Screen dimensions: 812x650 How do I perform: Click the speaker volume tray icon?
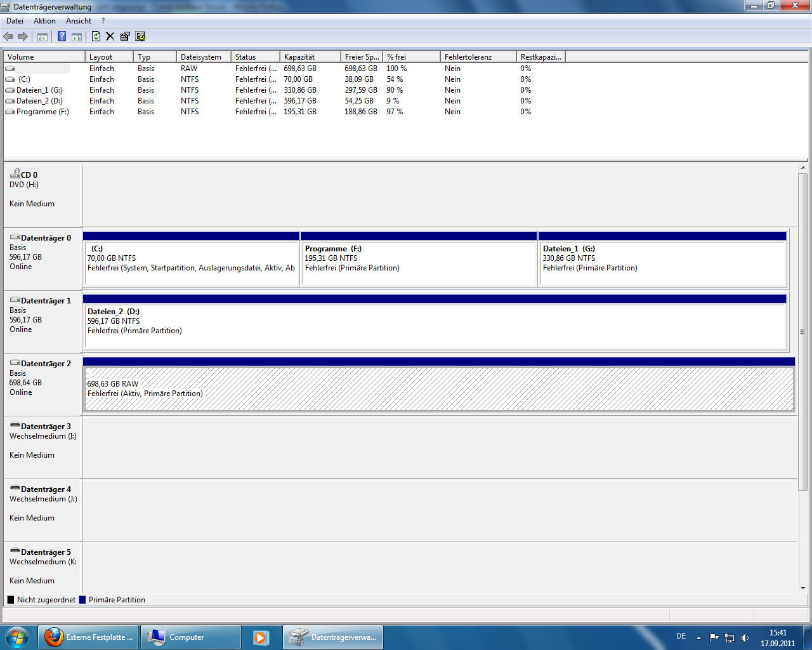pyautogui.click(x=745, y=637)
